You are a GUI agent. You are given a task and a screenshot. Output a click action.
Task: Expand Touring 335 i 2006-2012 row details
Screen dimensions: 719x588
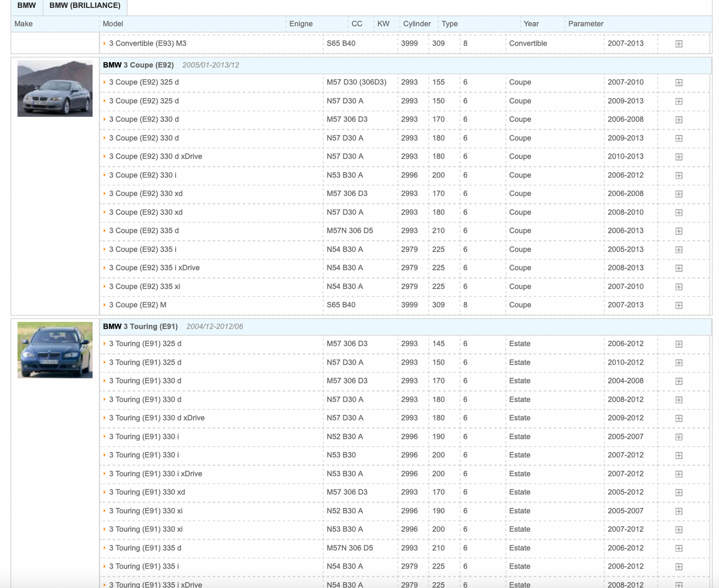679,567
